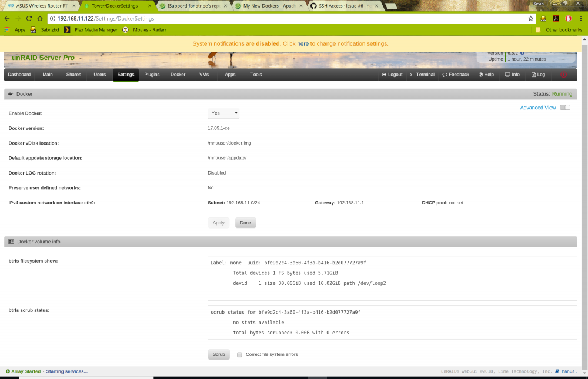Close the Tower/DockerSettings browser tab
Screen dimensions: 588x379
[150, 6]
